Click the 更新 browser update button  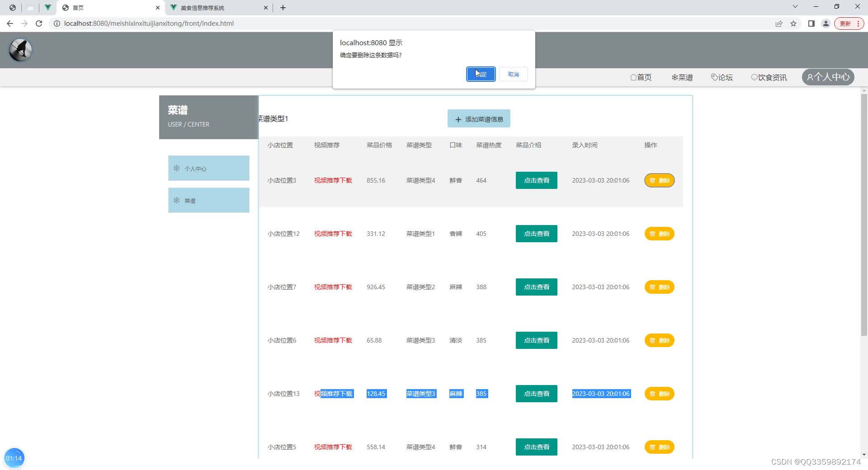point(849,23)
